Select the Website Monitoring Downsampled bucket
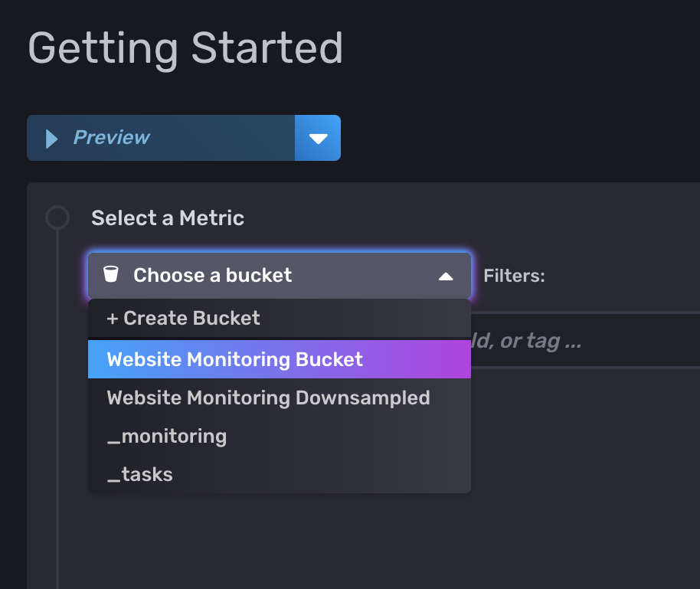The height and width of the screenshot is (589, 700). coord(268,398)
